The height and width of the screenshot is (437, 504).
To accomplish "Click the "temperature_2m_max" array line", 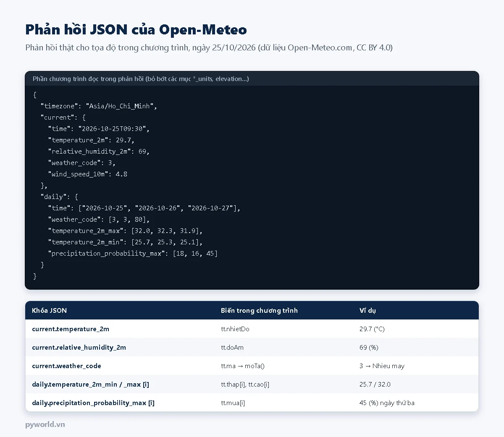I will click(x=125, y=231).
